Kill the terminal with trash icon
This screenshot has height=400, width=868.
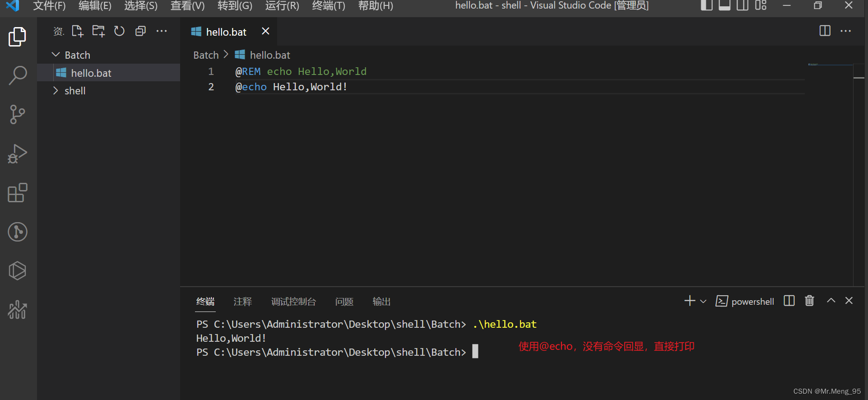pyautogui.click(x=809, y=301)
